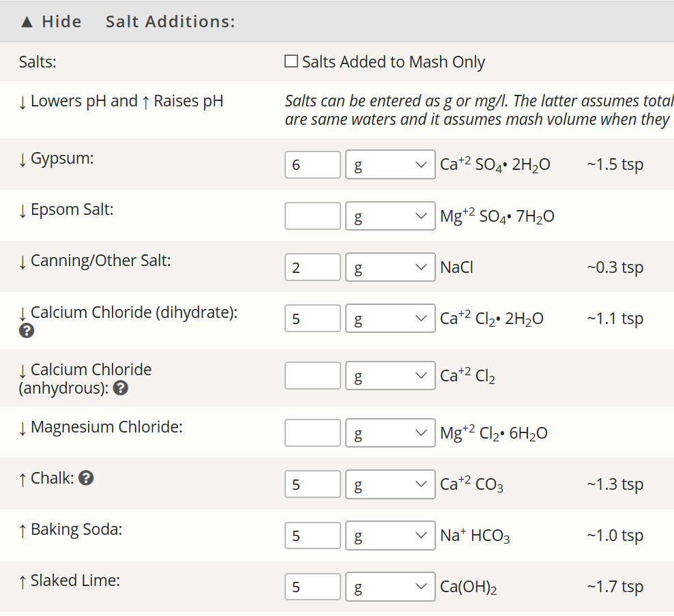Screen dimensions: 674x616
Task: Open help icon for Calcium Chloride anhydrous
Action: 120,387
